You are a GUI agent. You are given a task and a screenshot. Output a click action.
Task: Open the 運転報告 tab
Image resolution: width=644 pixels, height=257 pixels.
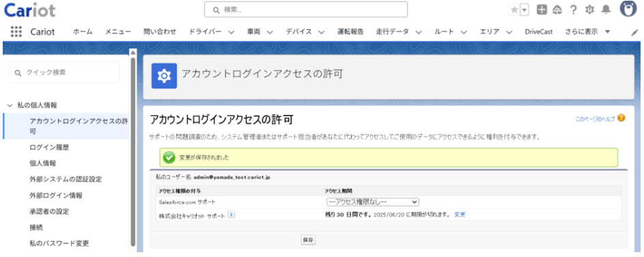(x=350, y=31)
